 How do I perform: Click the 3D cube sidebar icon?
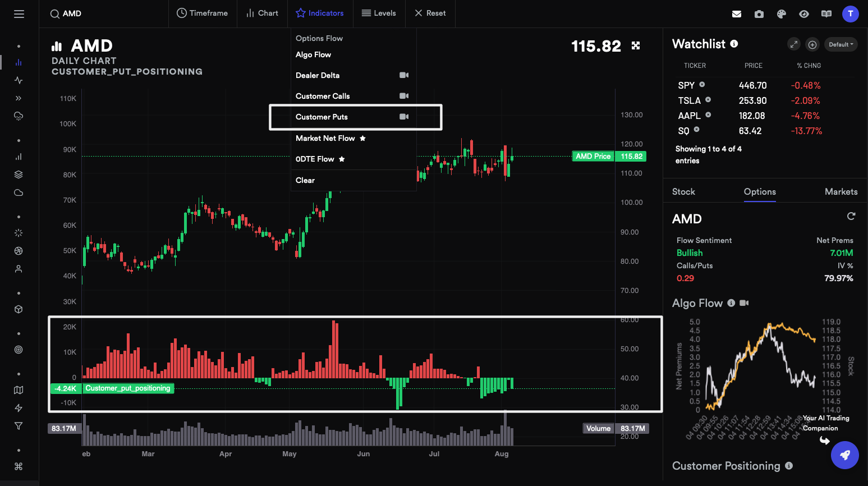point(19,309)
